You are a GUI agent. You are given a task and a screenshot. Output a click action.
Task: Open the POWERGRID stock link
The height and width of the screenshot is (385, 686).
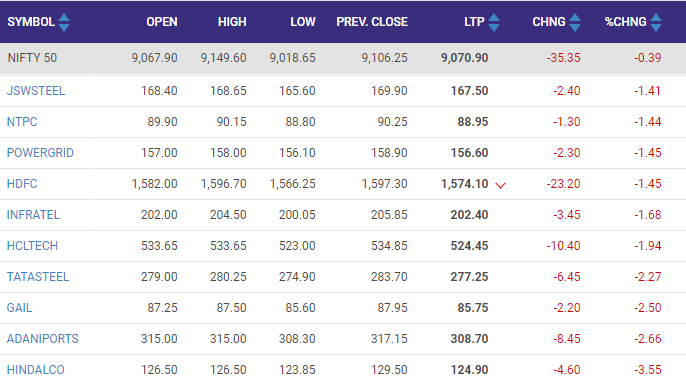40,153
